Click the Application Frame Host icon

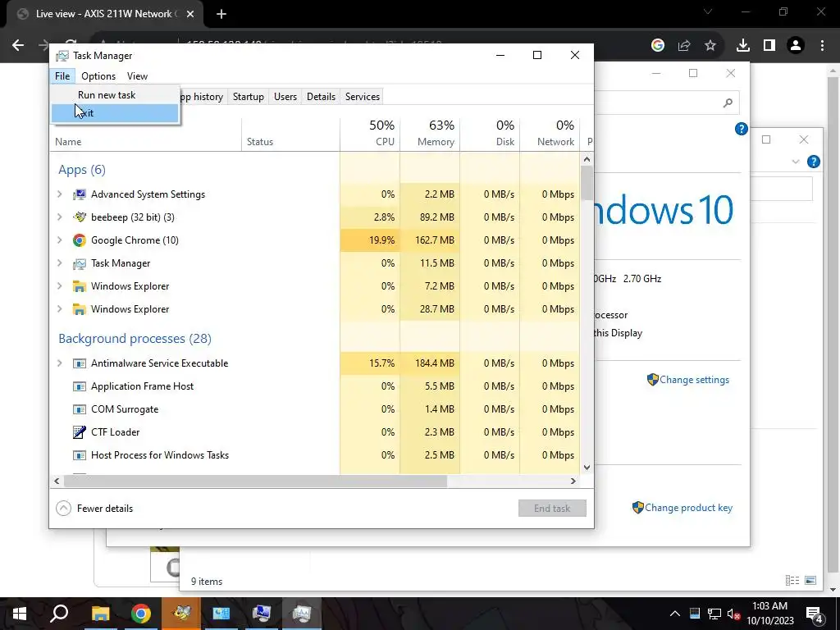[x=80, y=386]
